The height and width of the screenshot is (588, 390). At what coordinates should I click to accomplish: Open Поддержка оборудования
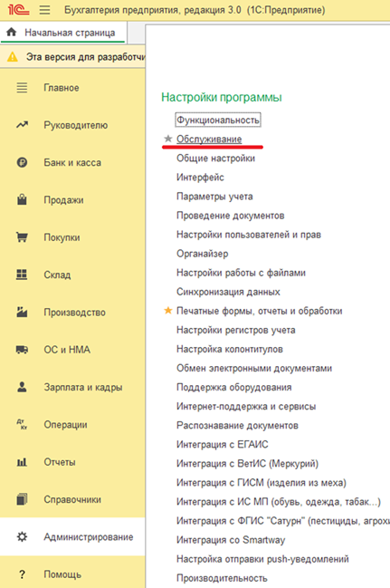234,388
